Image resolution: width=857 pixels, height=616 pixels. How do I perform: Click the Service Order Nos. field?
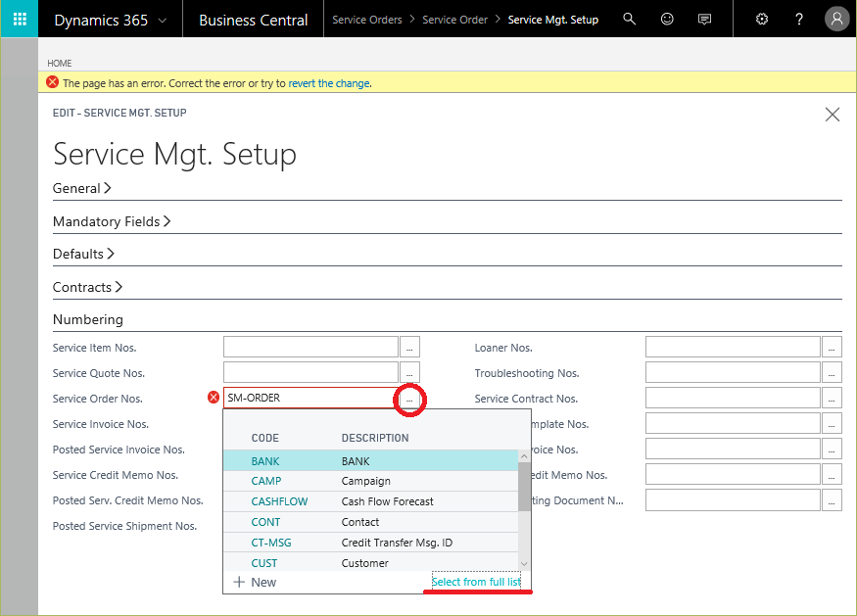pos(310,398)
